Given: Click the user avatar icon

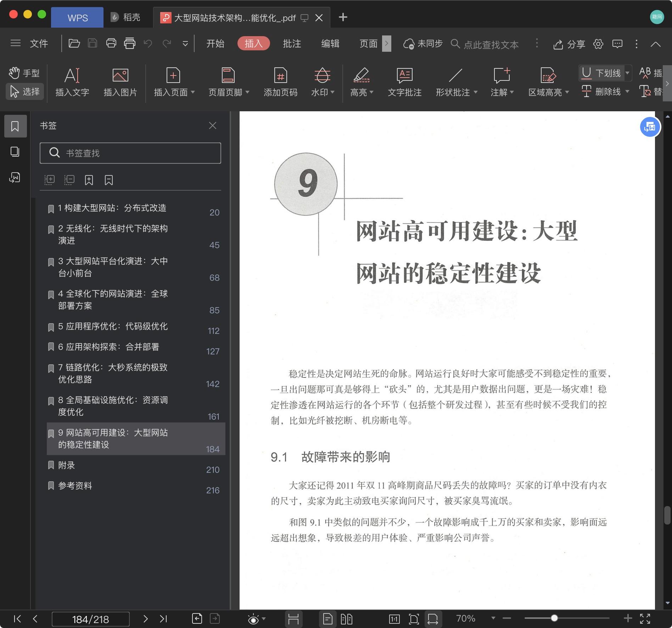Looking at the screenshot, I should click(657, 17).
